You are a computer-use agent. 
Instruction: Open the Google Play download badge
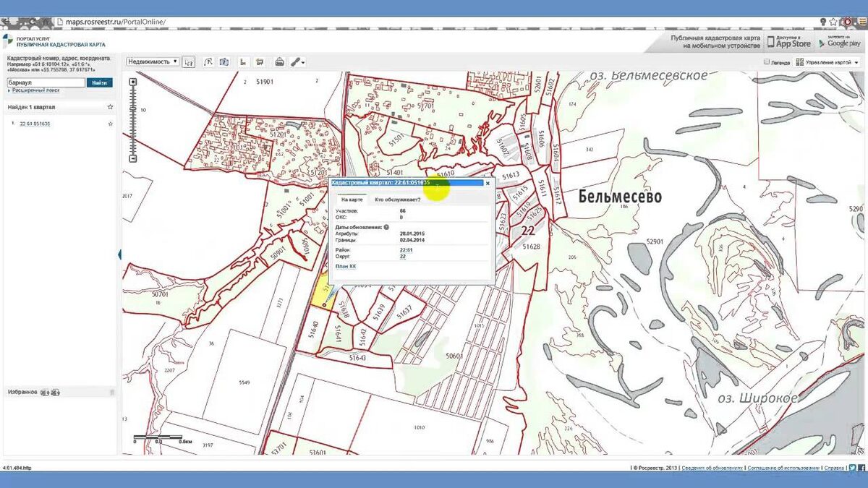840,42
